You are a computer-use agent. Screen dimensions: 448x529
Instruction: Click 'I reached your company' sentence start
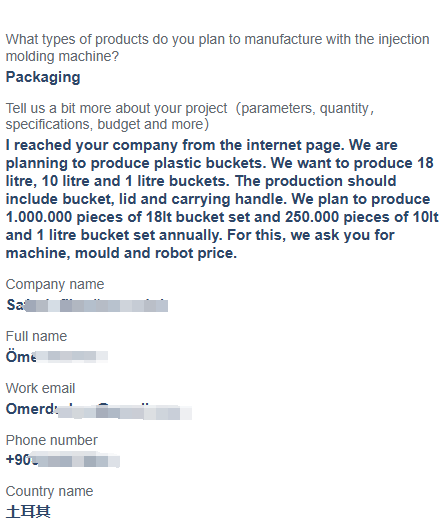click(x=90, y=145)
